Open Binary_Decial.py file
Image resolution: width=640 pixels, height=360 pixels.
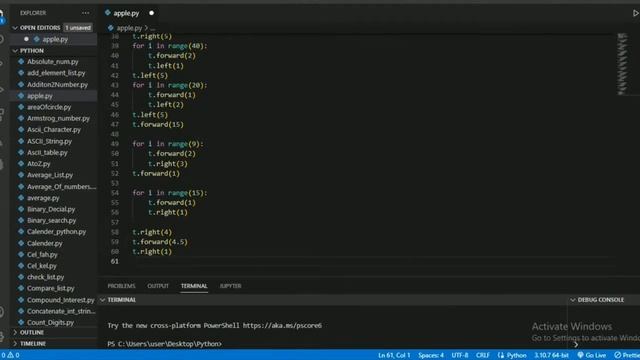pos(51,209)
